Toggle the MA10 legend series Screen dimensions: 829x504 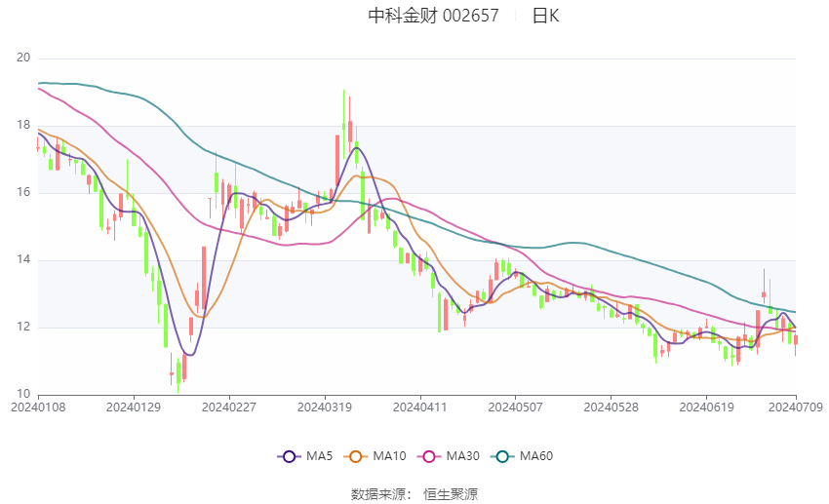coord(375,456)
